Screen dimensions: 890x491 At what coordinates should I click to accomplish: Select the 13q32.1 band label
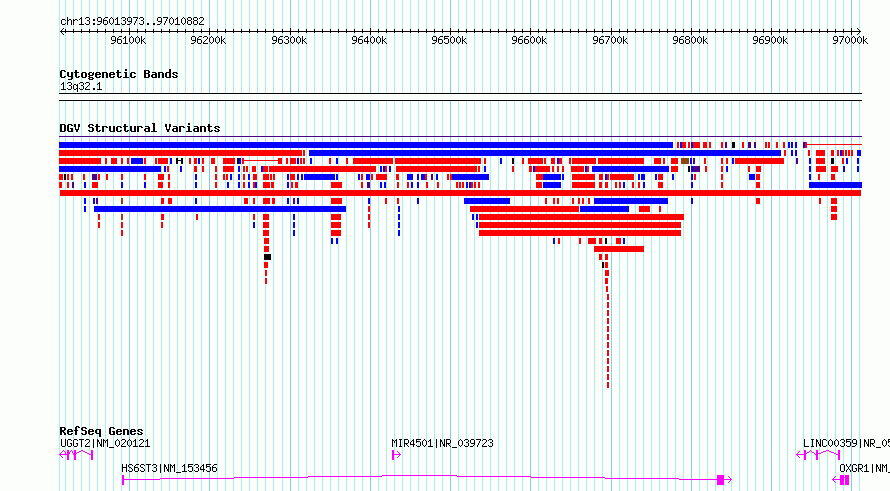(81, 86)
